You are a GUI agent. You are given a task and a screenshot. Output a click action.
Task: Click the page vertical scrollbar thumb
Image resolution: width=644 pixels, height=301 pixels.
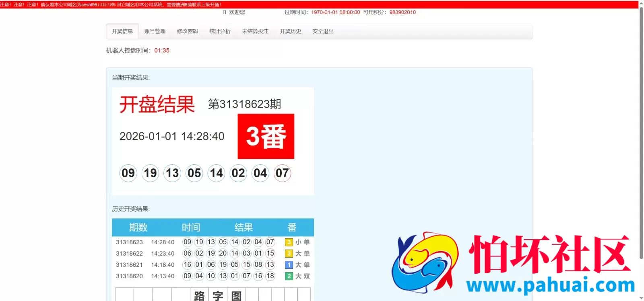[x=641, y=133]
